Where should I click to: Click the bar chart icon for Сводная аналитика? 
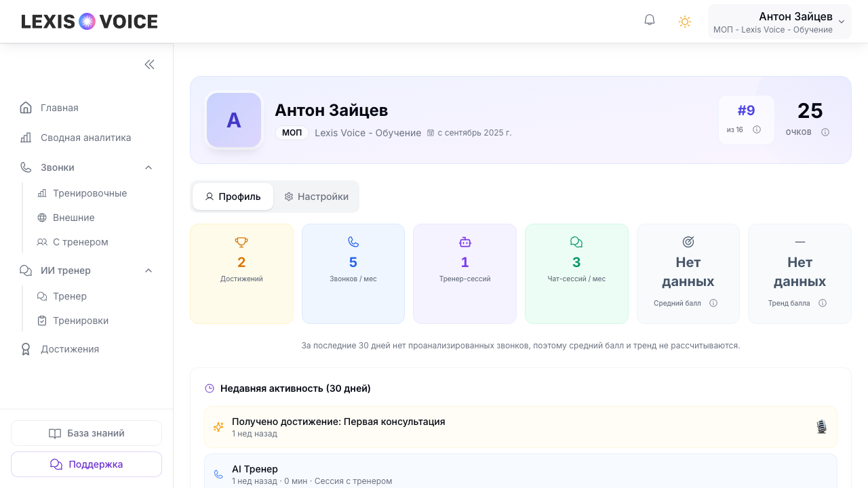[26, 138]
